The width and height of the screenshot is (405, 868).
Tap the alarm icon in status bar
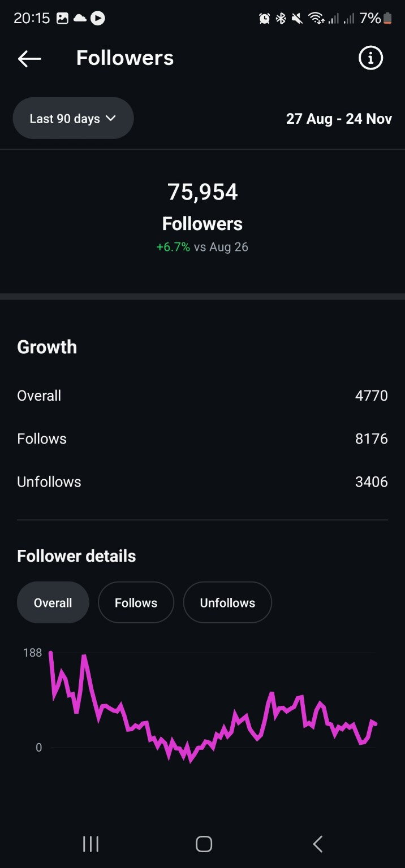point(264,19)
